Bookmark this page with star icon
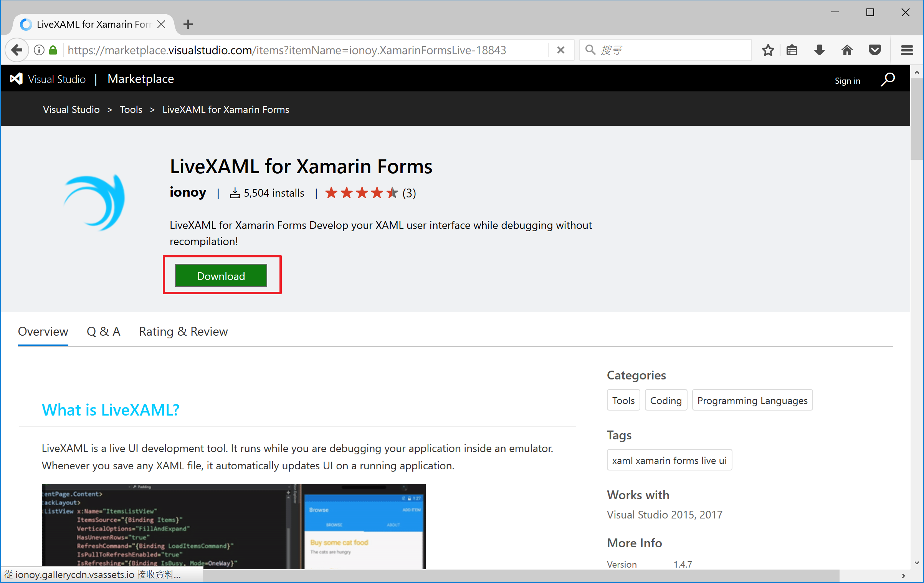924x583 pixels. [x=768, y=50]
